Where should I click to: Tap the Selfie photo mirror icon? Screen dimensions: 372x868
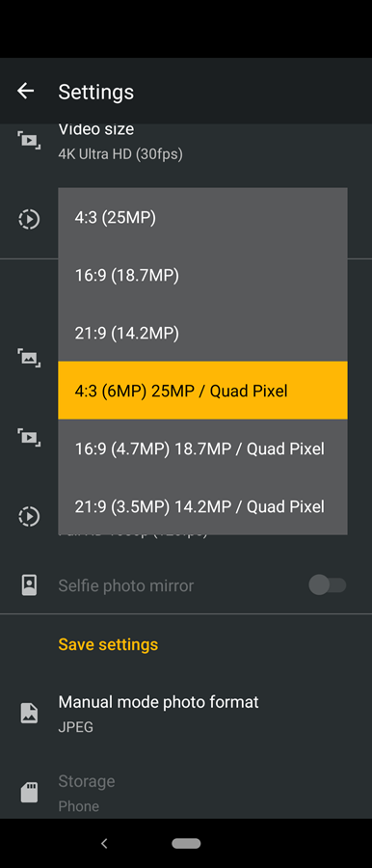tap(29, 585)
